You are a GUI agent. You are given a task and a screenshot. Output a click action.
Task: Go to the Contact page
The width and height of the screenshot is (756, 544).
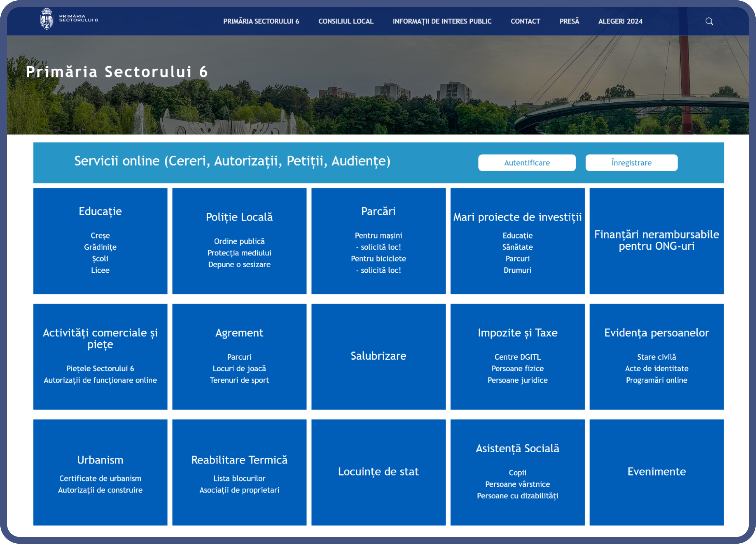pyautogui.click(x=525, y=21)
